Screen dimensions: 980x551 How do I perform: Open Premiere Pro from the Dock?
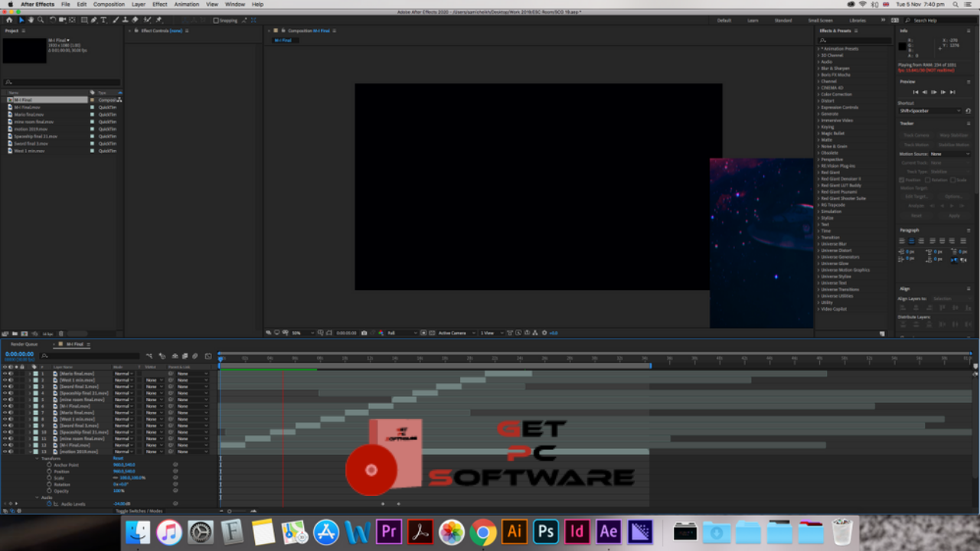[x=389, y=531]
